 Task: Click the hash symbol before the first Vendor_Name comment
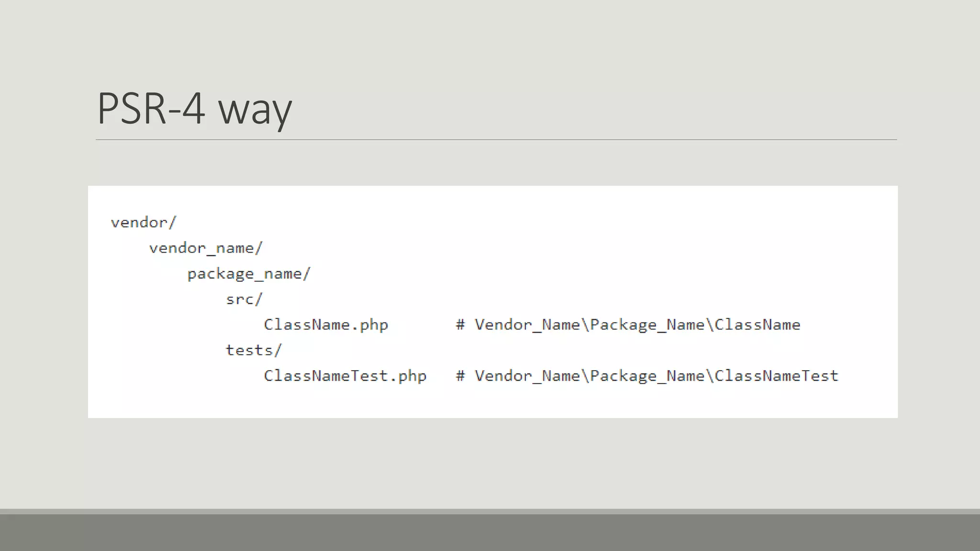pos(460,325)
